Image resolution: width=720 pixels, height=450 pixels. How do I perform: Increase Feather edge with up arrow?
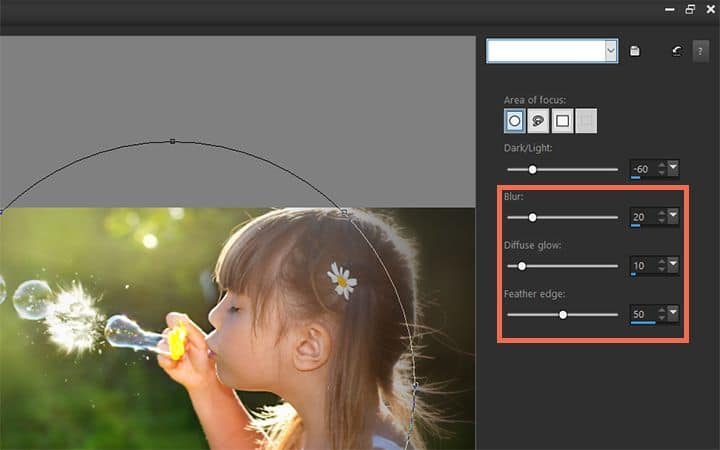click(x=662, y=310)
